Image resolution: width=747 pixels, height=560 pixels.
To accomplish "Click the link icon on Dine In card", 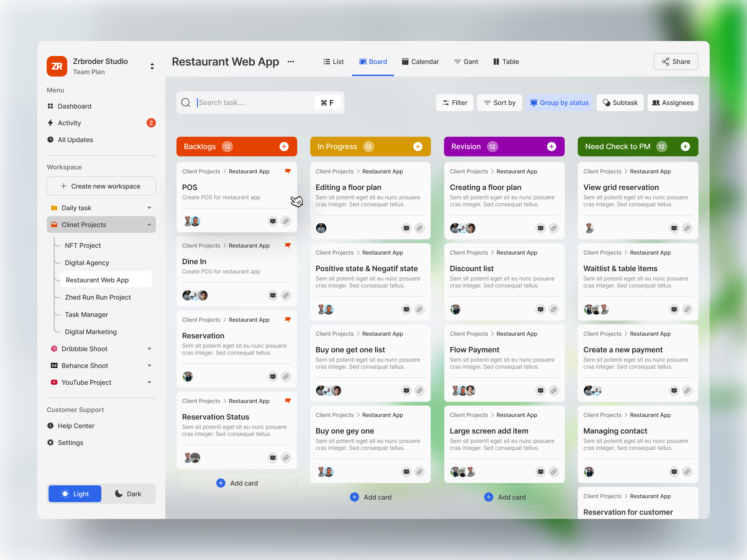I will pos(286,295).
